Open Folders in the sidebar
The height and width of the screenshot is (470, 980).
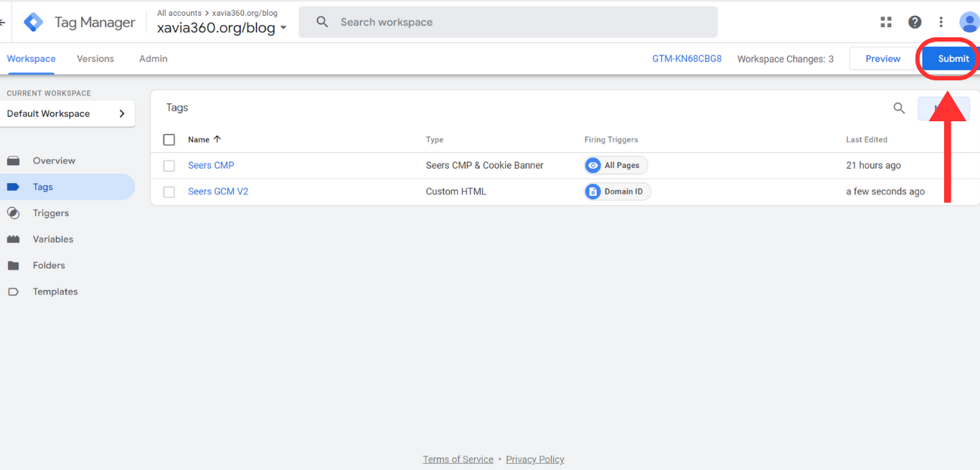click(x=49, y=265)
